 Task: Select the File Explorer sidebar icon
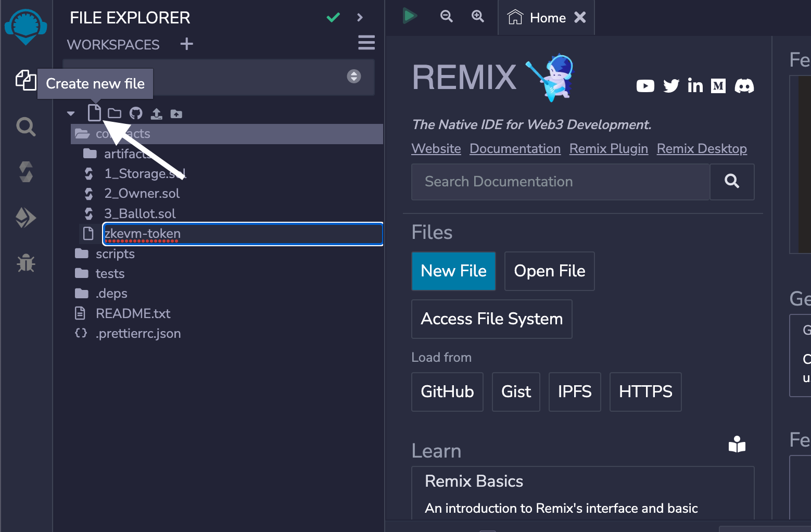(x=26, y=80)
